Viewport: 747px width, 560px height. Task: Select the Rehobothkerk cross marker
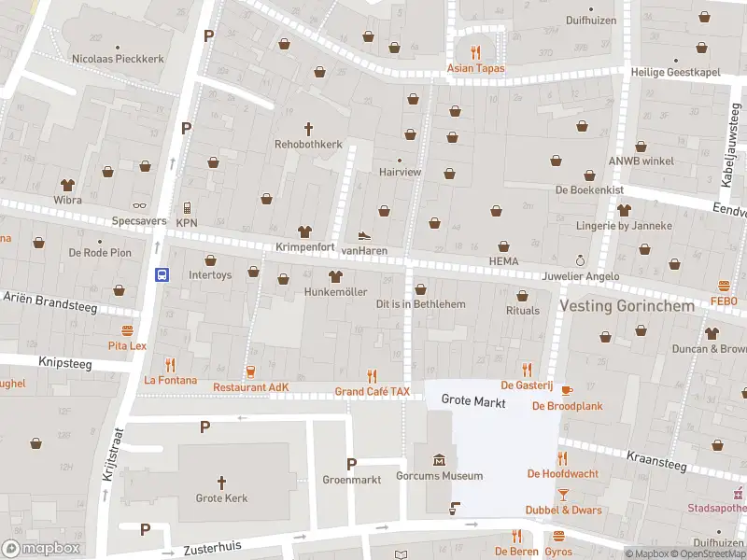coord(308,129)
